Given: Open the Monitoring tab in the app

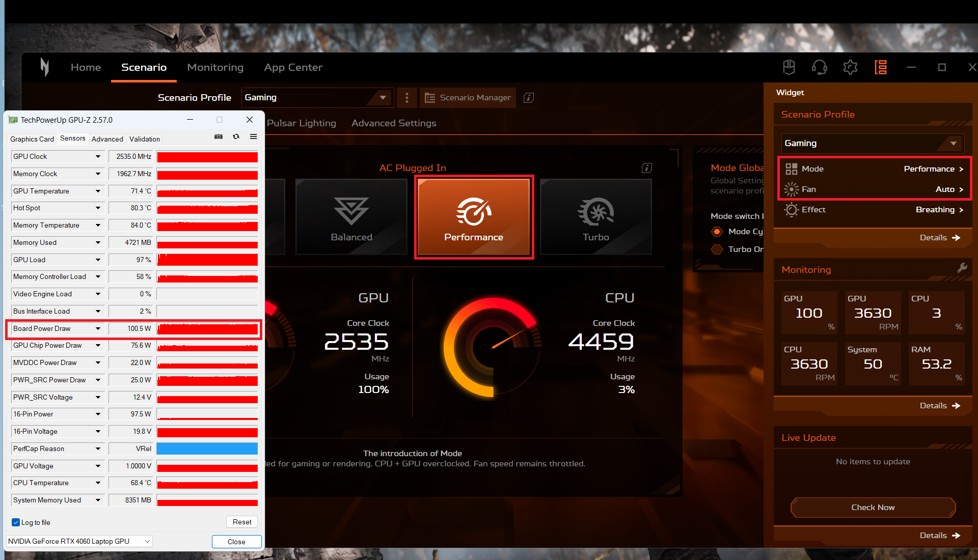Looking at the screenshot, I should tap(215, 67).
